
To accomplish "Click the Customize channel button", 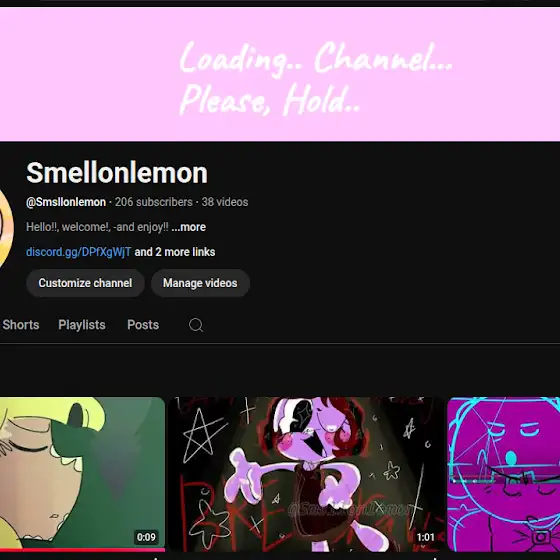I will (85, 283).
